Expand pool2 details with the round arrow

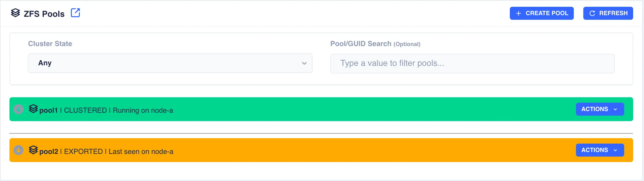tap(18, 150)
